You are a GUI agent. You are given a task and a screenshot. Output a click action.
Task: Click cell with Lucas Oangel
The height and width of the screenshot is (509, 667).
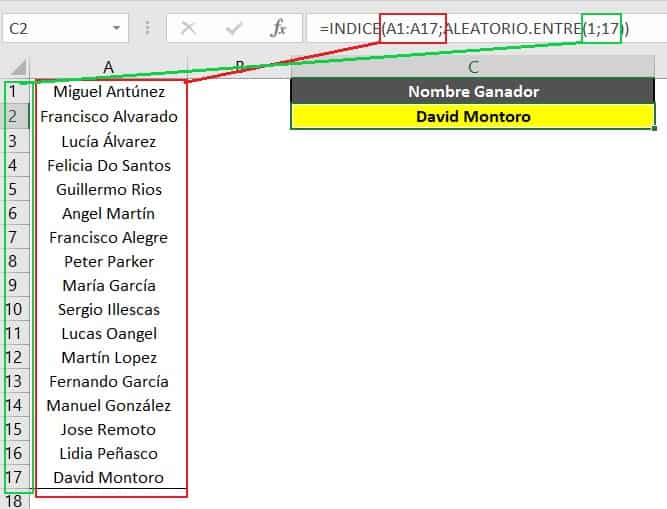point(109,333)
